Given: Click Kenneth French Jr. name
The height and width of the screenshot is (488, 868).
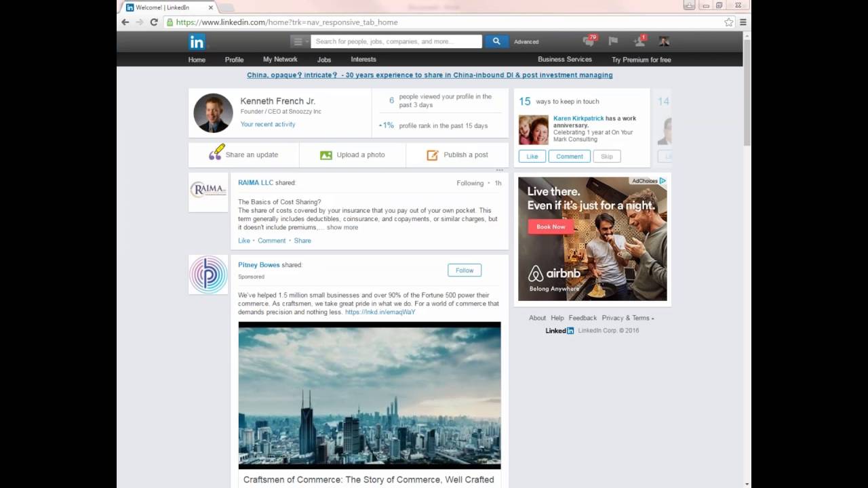Looking at the screenshot, I should [278, 101].
